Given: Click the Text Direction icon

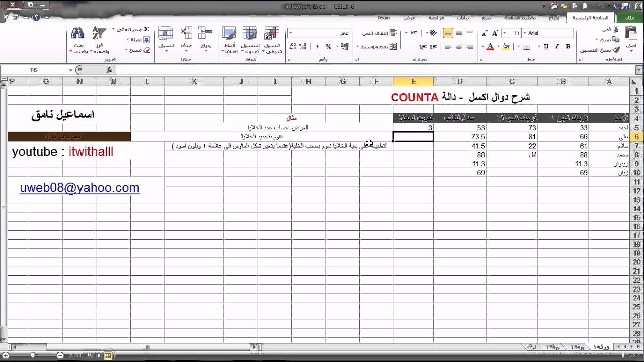Looking at the screenshot, I should 414,33.
